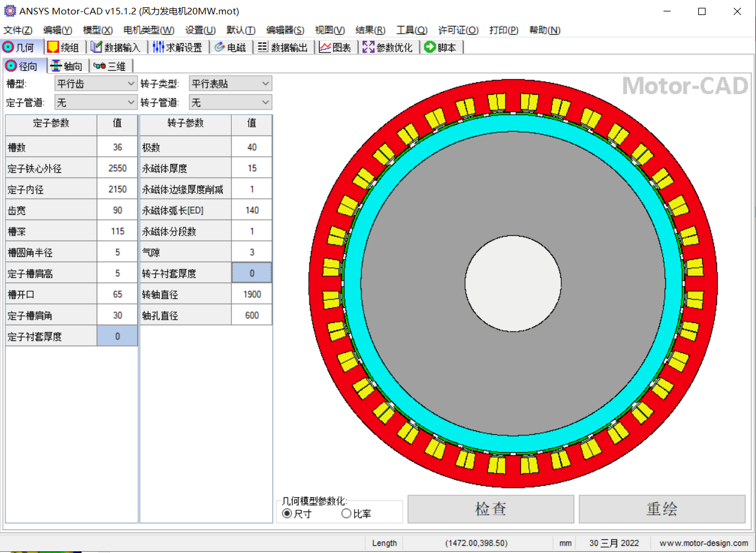Click the 求解设置 sliders icon
The height and width of the screenshot is (553, 756).
click(x=159, y=47)
